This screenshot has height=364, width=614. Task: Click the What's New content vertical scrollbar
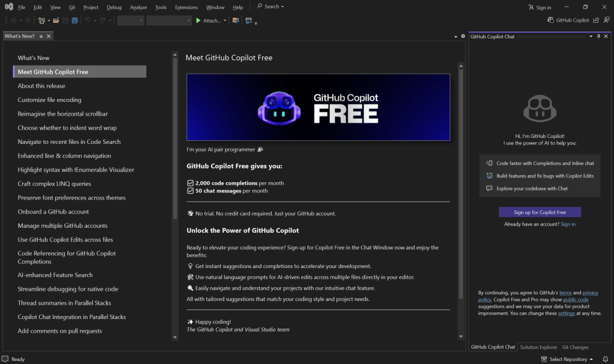tap(460, 180)
